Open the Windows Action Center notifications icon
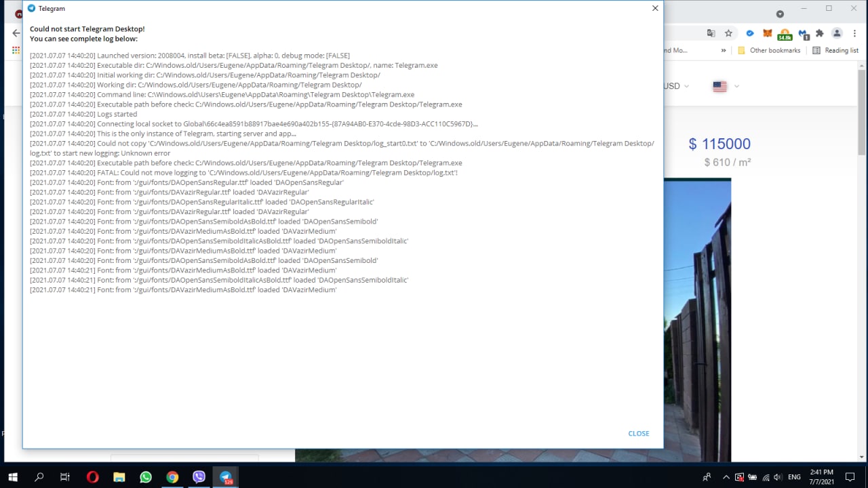868x488 pixels. [x=850, y=477]
